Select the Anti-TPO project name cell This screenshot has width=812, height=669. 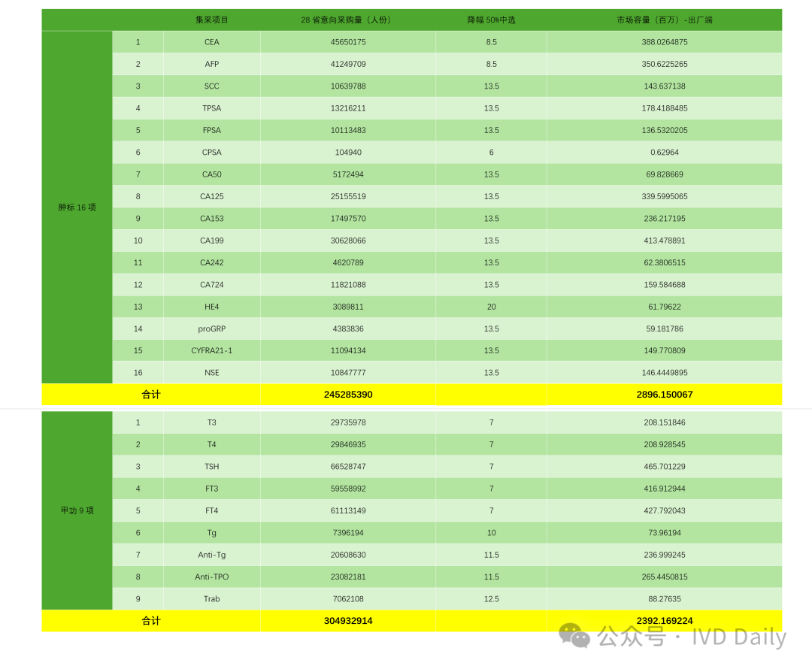[x=212, y=577]
